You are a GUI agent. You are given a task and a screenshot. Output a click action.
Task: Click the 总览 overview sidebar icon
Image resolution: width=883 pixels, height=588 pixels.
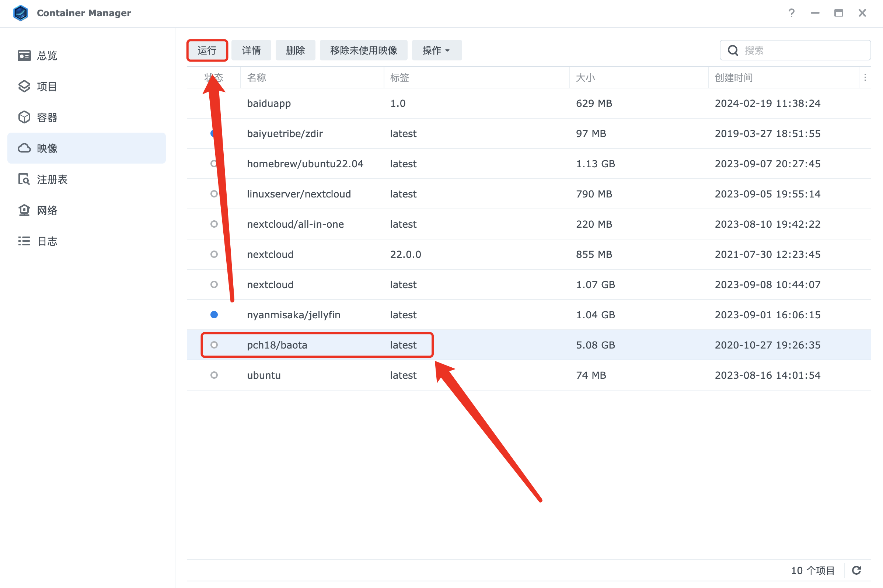[x=24, y=56]
